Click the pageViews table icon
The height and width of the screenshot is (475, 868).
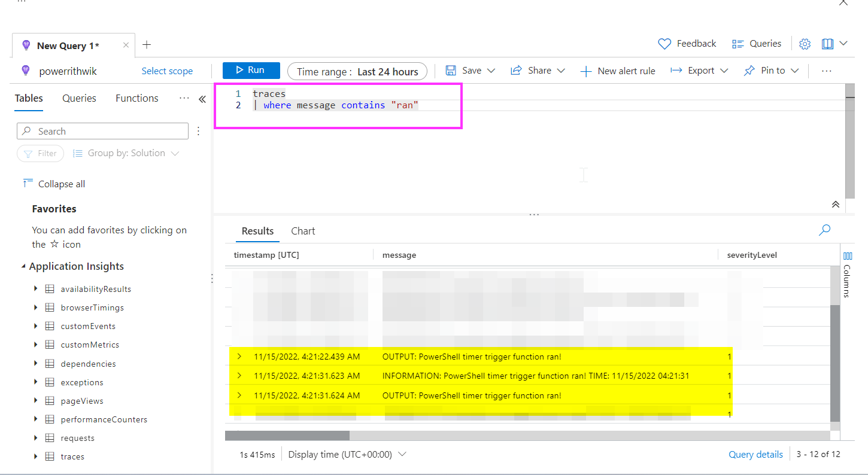point(50,401)
